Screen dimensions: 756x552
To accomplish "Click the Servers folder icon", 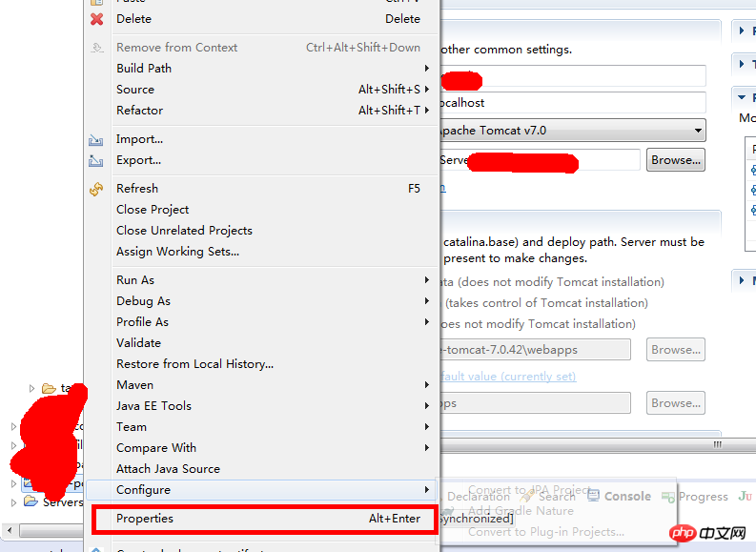I will [31, 501].
